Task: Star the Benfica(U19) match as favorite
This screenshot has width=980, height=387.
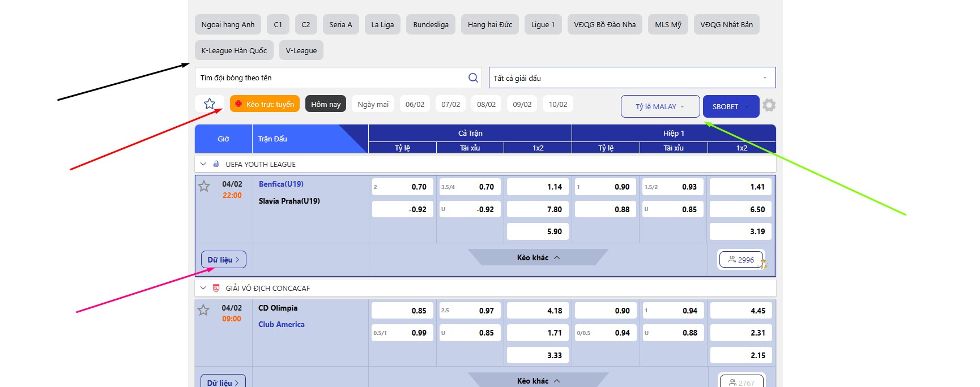Action: 204,186
